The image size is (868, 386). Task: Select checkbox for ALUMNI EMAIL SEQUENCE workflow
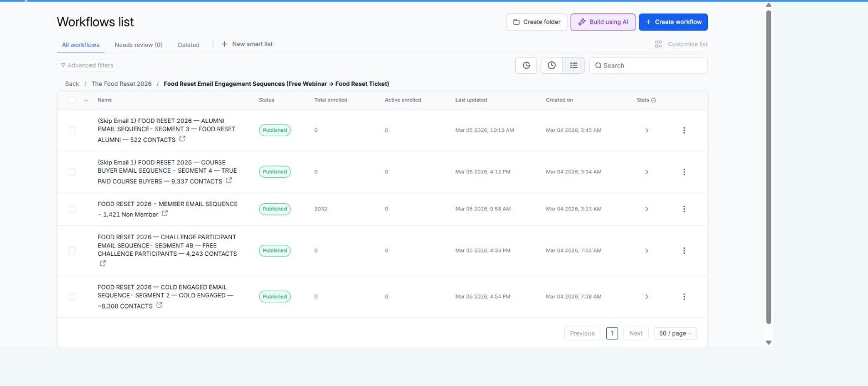pos(72,130)
